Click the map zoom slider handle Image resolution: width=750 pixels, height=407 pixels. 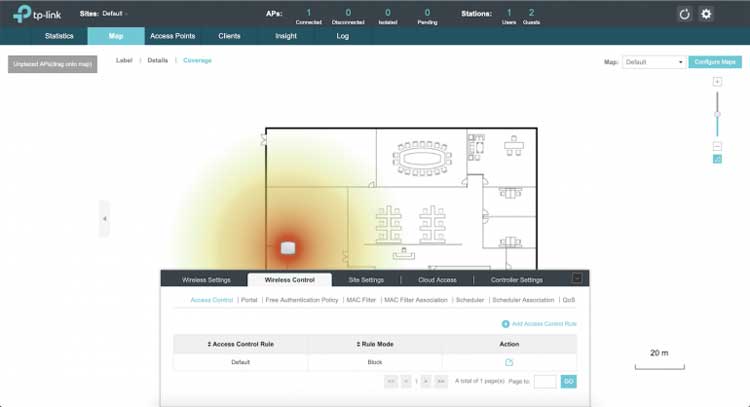coord(717,114)
